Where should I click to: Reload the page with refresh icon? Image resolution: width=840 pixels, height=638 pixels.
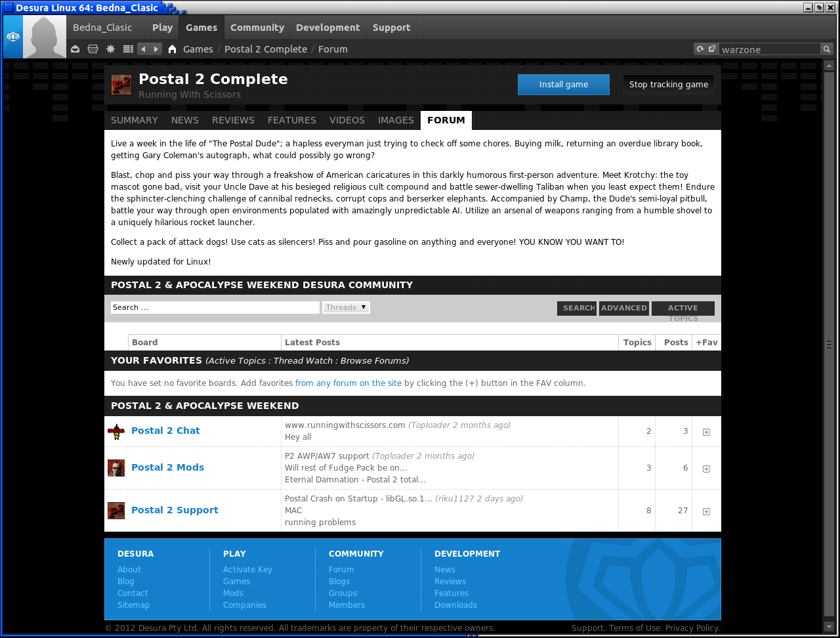coord(700,49)
